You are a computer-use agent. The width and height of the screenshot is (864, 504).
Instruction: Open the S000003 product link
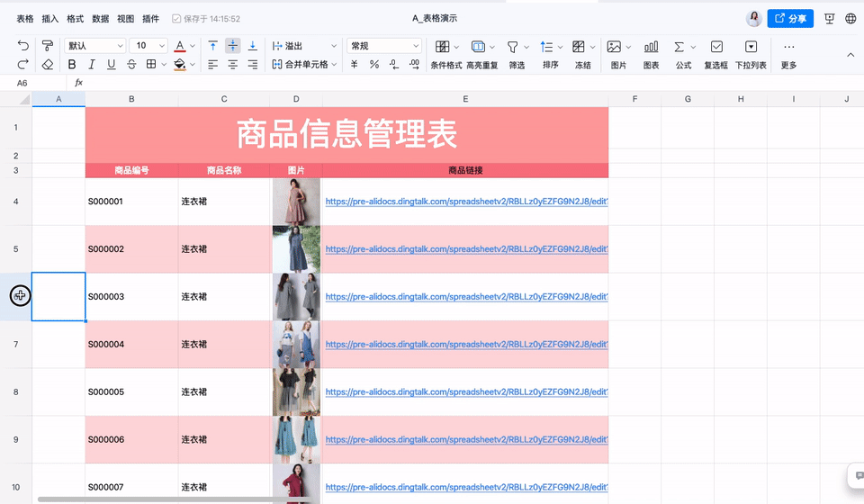pos(466,297)
